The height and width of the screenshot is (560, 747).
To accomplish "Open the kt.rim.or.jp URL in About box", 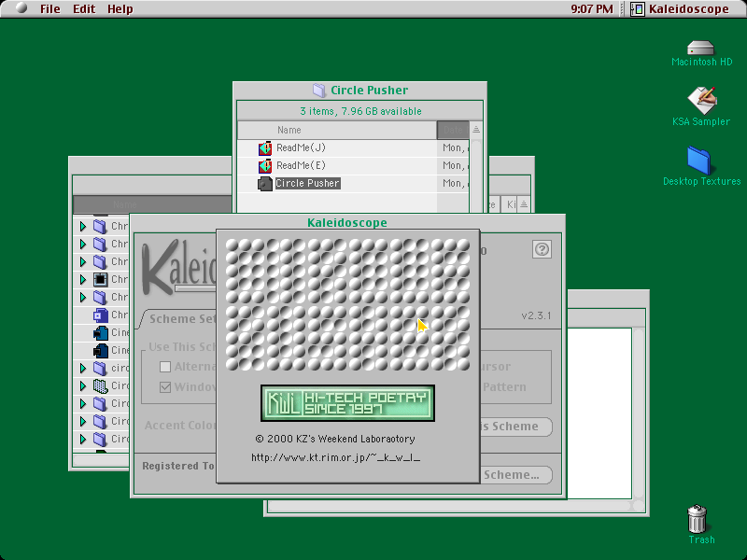I will [336, 457].
